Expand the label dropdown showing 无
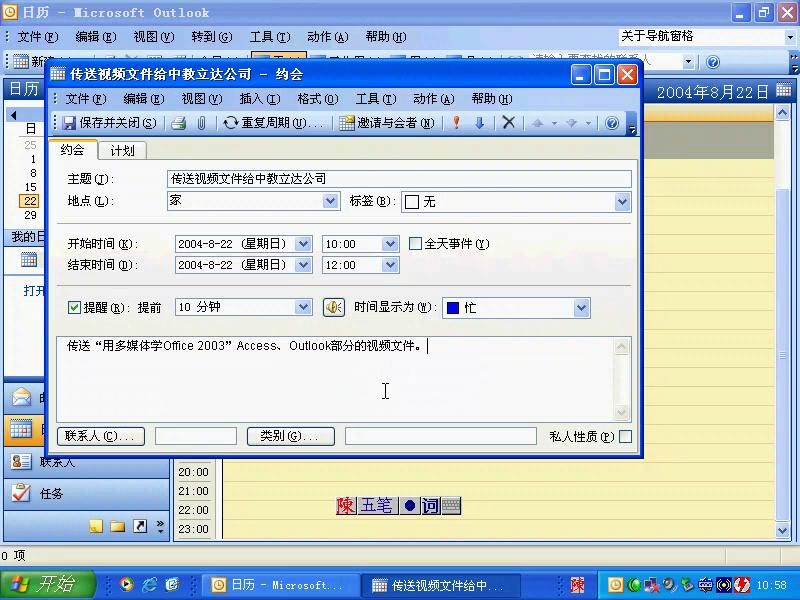Screen dimensions: 800x600 (x=622, y=202)
